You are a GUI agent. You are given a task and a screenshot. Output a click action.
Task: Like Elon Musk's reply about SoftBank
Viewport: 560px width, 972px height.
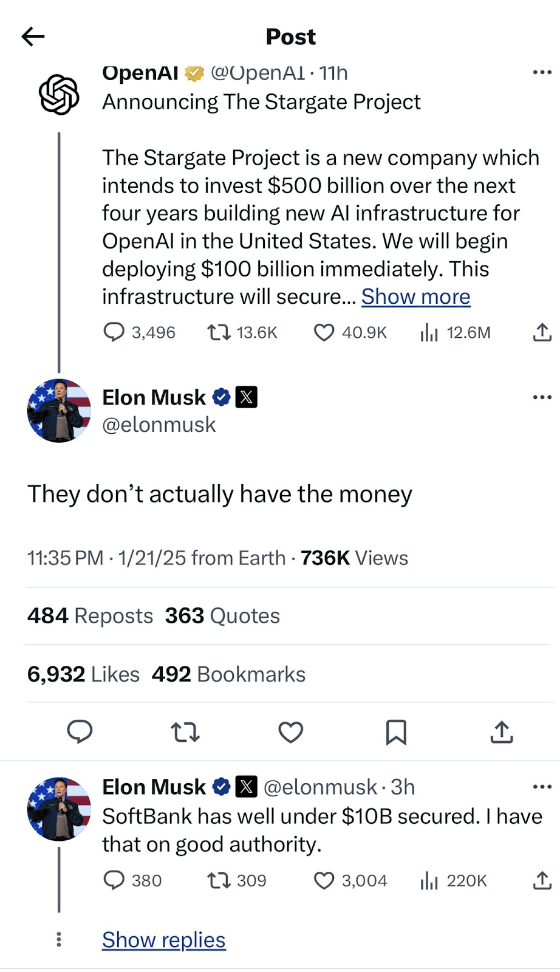(x=325, y=880)
